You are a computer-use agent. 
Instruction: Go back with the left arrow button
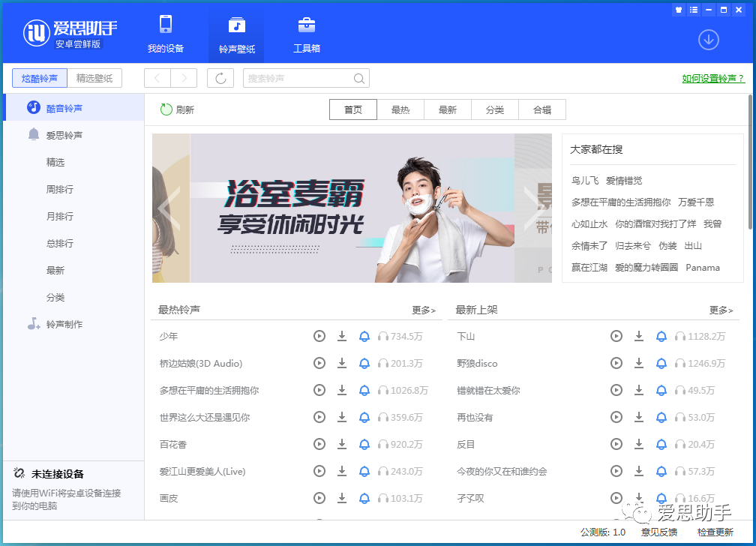pos(157,78)
